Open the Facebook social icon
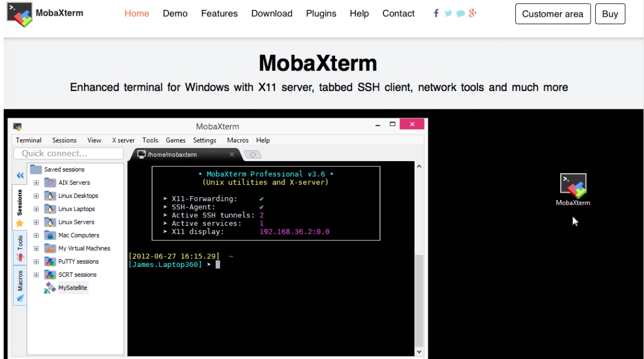 (x=436, y=14)
